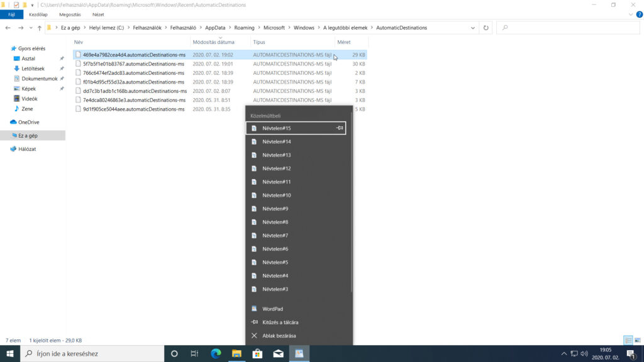Screen dimensions: 644x362
Task: Select file 5f7b5f1e01b83767.automaticDestinations-ms
Action: [x=133, y=64]
